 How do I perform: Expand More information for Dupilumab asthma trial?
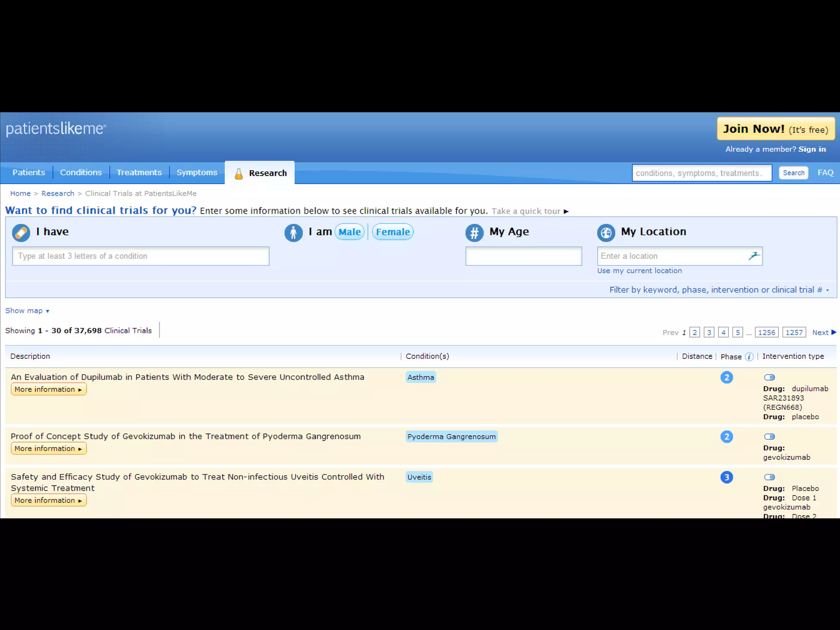[48, 389]
